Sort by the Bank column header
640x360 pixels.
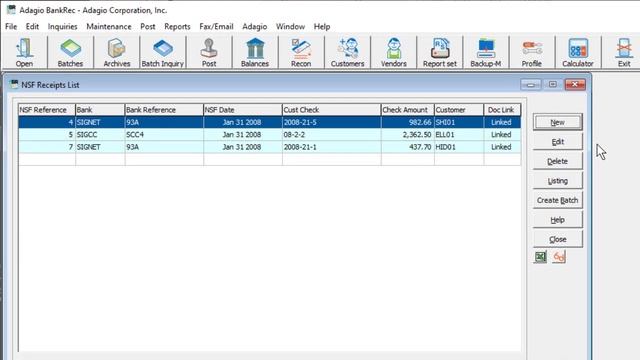click(x=100, y=110)
